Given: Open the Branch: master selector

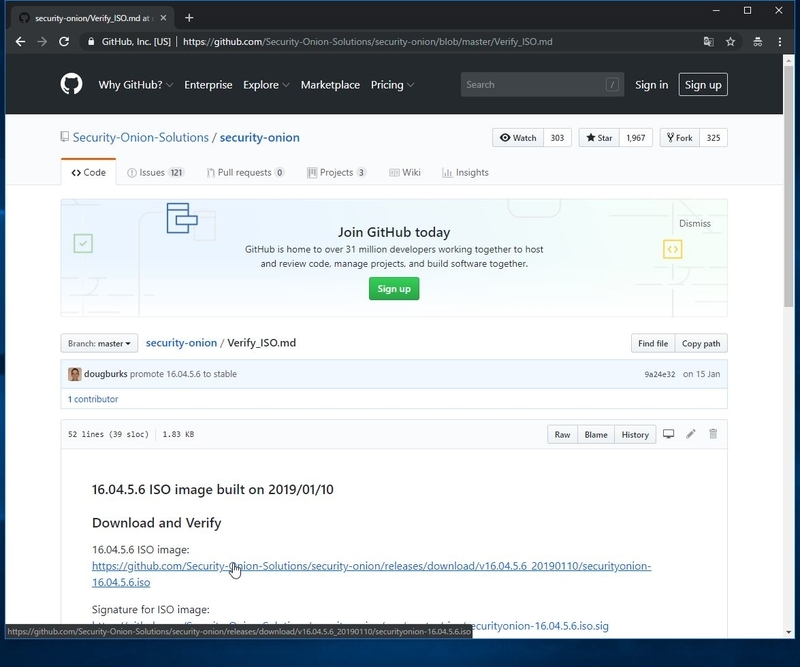Looking at the screenshot, I should [x=99, y=343].
